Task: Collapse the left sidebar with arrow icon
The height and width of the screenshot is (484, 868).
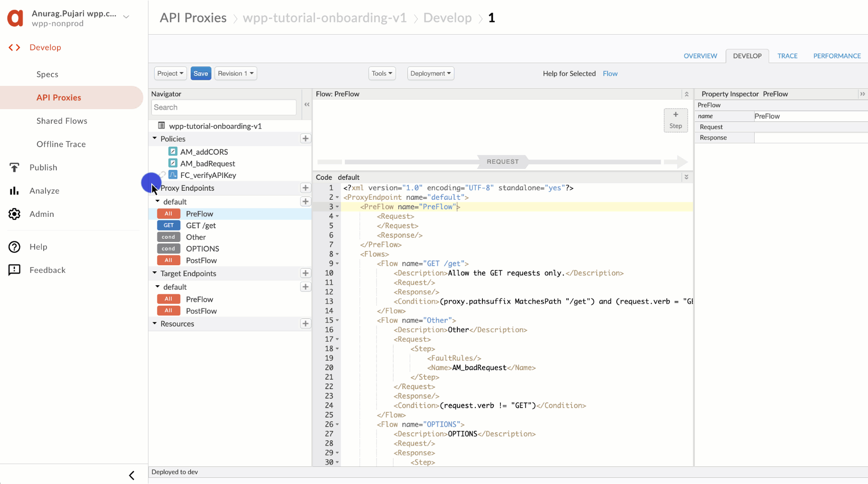Action: [x=132, y=475]
